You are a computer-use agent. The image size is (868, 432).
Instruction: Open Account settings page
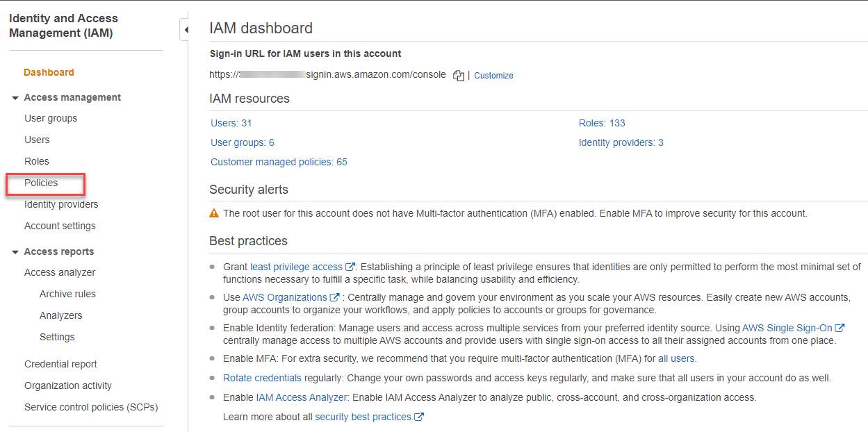tap(60, 226)
